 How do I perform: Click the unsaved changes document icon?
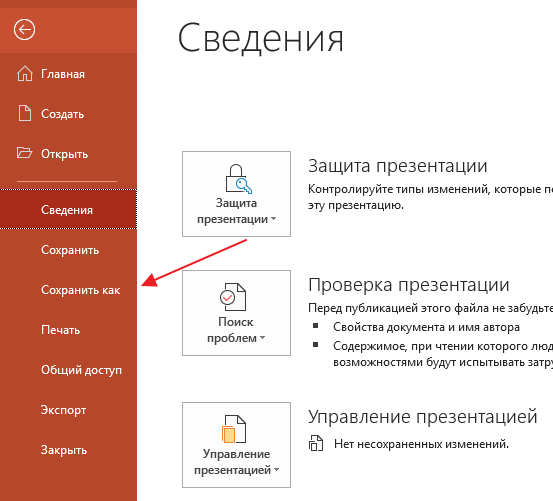pos(316,443)
